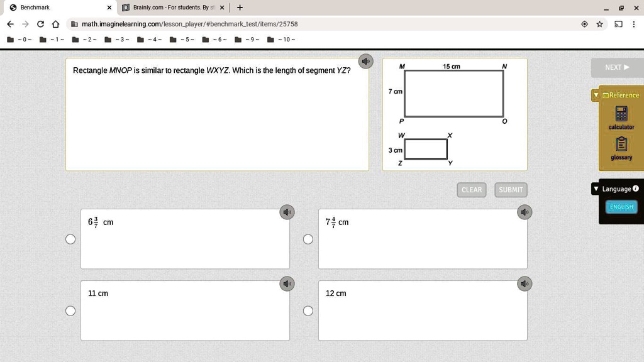644x362 pixels.
Task: Open the ~ 10 ~ bookmark folder
Action: [281, 40]
